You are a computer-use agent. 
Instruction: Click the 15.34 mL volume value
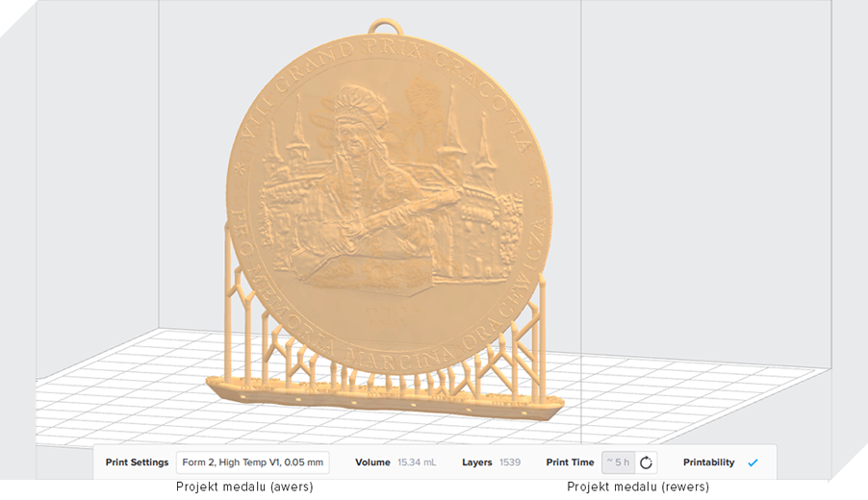(x=417, y=462)
